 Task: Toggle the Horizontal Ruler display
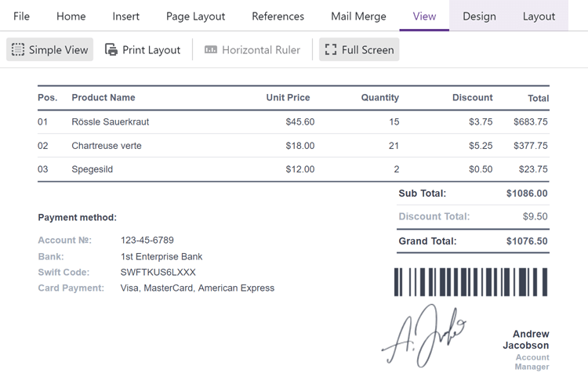click(252, 49)
